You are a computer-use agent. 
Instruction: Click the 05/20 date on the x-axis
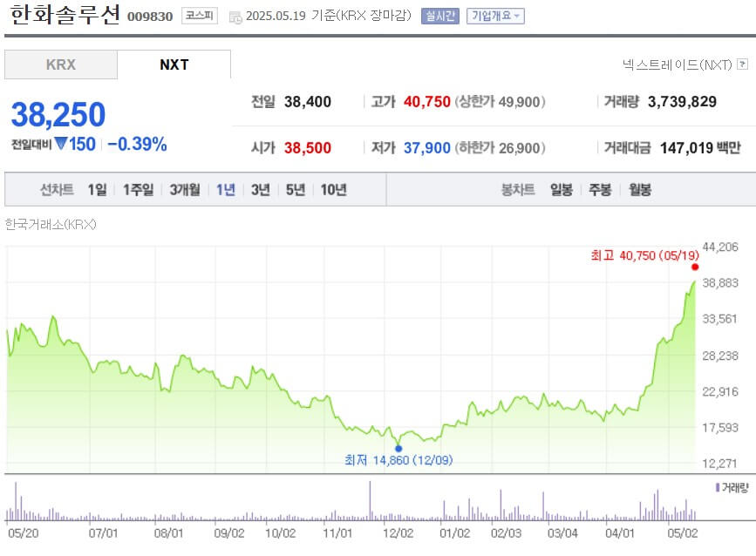(x=24, y=532)
